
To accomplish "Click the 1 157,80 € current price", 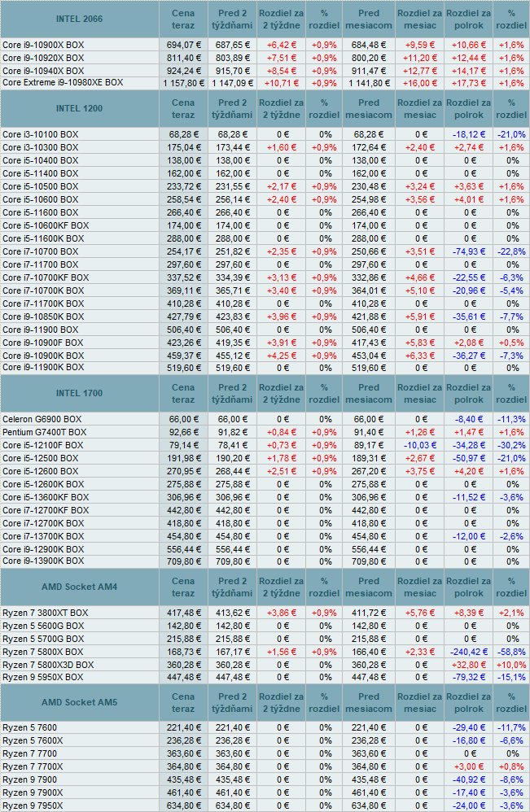I will (183, 83).
